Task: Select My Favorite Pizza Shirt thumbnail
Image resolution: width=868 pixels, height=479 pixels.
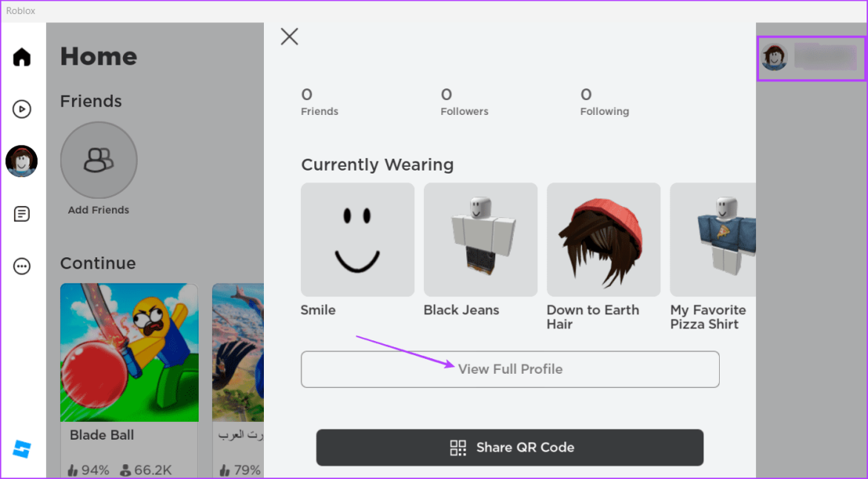Action: point(712,239)
